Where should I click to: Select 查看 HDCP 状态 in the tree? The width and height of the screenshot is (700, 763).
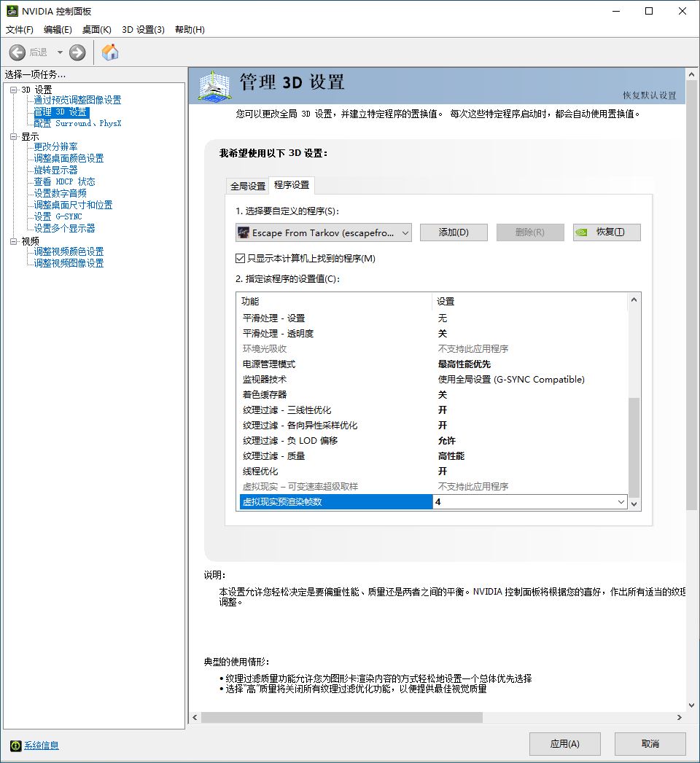pyautogui.click(x=64, y=181)
